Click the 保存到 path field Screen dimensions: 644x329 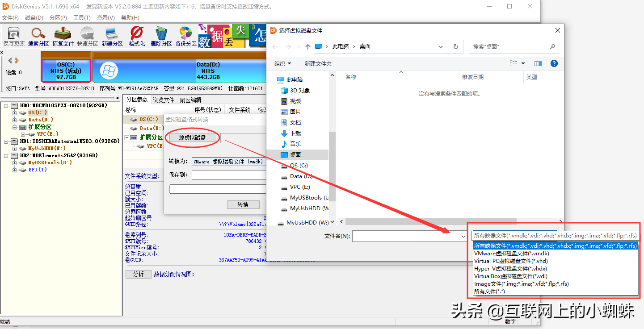[229, 175]
